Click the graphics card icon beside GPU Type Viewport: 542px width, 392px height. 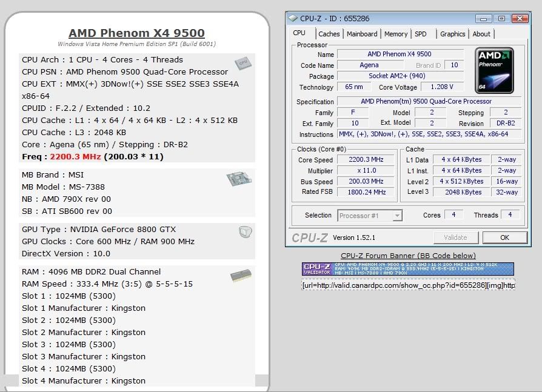pos(245,231)
